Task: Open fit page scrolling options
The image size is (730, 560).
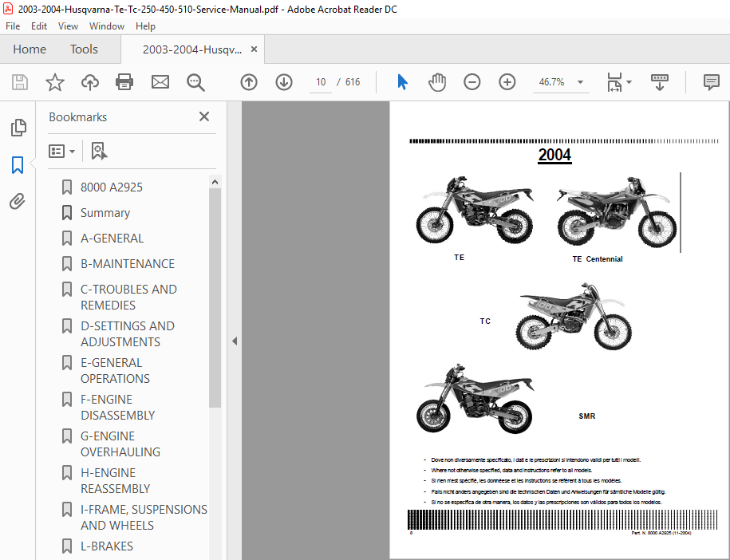Action: pyautogui.click(x=614, y=82)
